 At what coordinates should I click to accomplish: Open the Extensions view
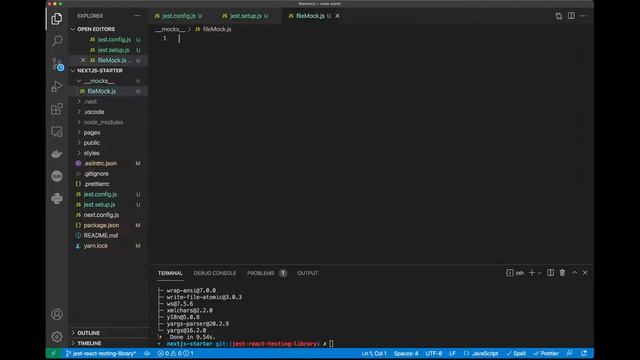pyautogui.click(x=57, y=109)
